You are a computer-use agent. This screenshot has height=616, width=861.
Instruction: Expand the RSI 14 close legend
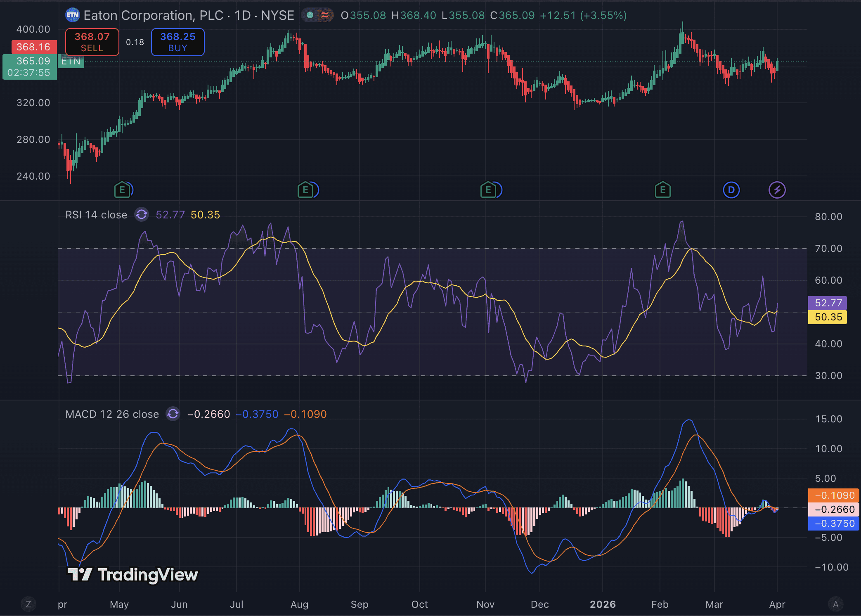[x=96, y=215]
